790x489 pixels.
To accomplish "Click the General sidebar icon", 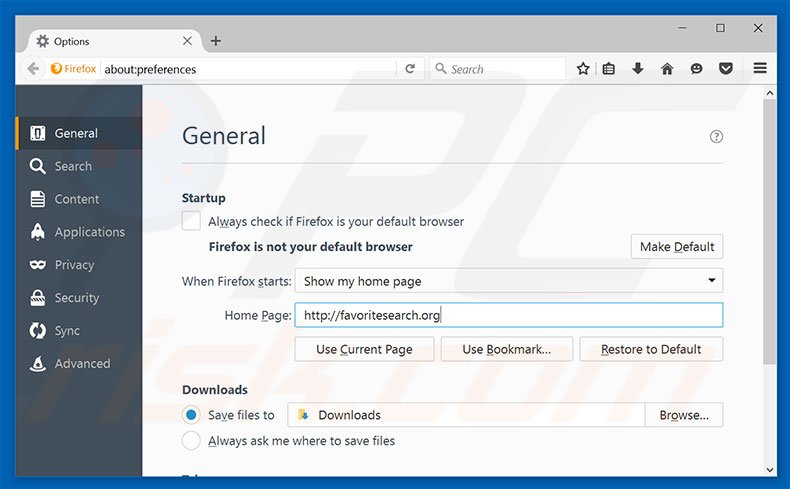I will [37, 133].
